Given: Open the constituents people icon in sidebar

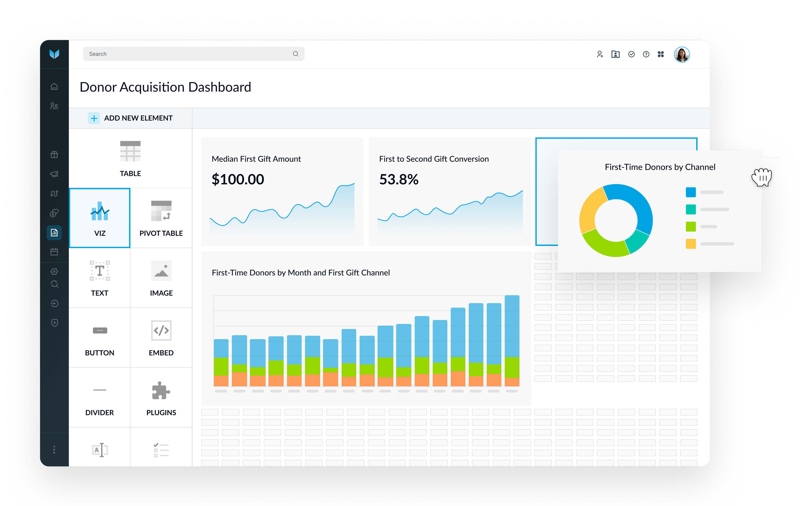Looking at the screenshot, I should click(x=54, y=106).
